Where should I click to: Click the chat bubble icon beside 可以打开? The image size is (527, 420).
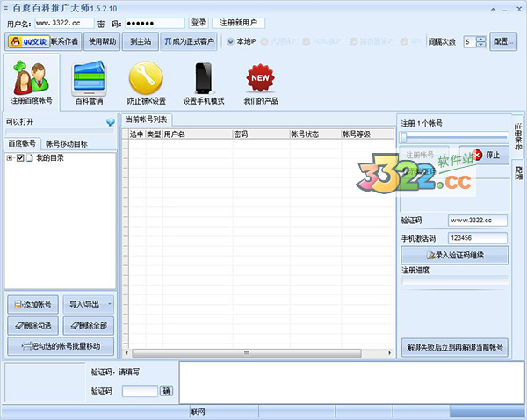point(111,122)
